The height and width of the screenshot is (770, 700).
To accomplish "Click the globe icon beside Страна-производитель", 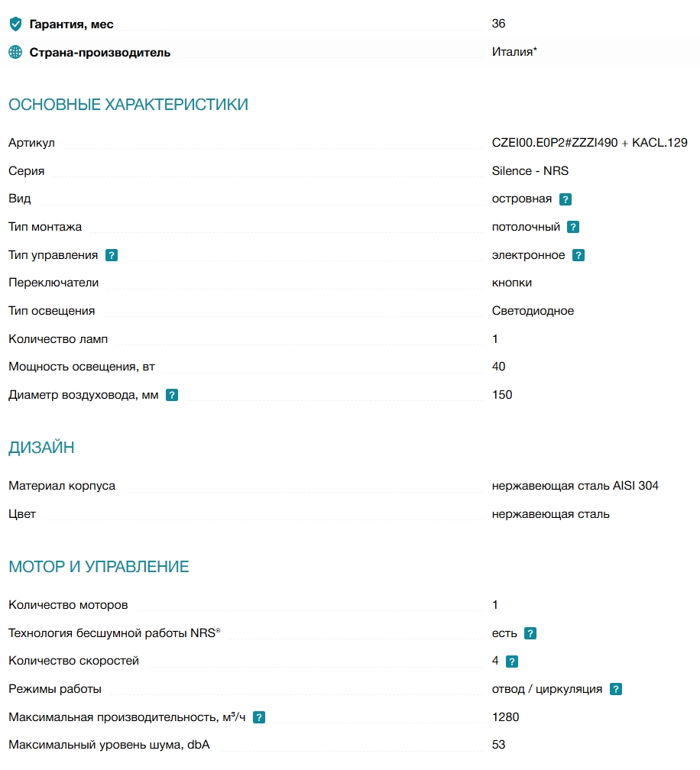I will click(x=16, y=52).
